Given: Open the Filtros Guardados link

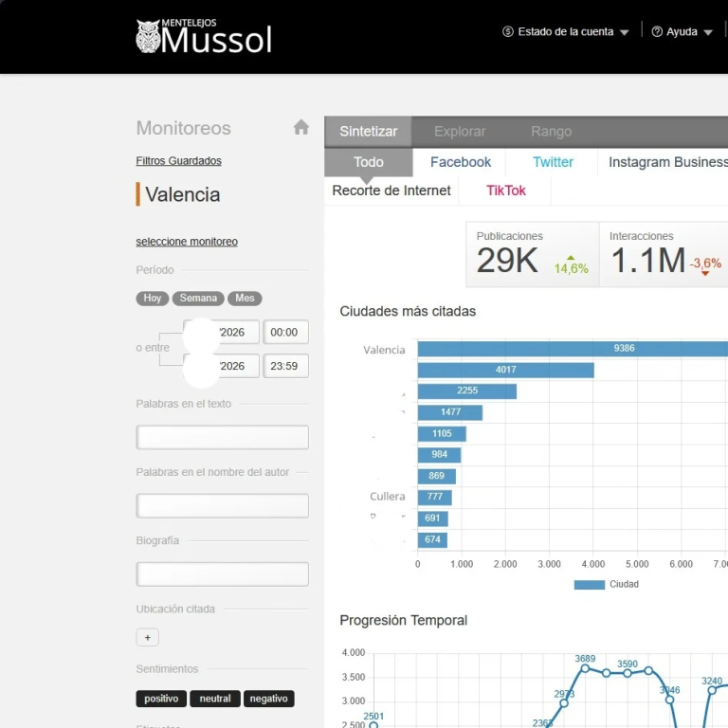Looking at the screenshot, I should point(179,160).
